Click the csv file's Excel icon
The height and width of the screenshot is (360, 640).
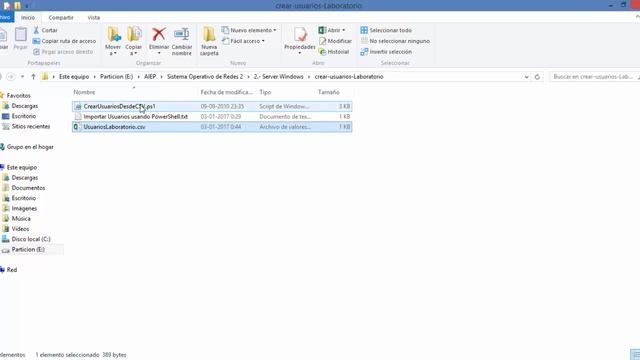(x=77, y=127)
